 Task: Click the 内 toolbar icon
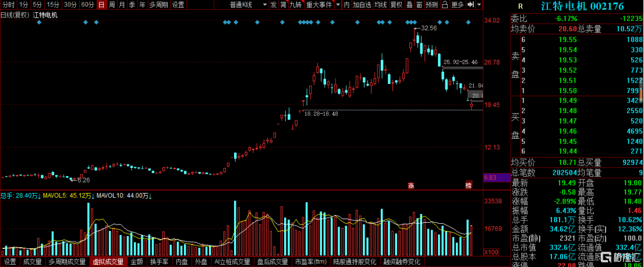pyautogui.click(x=346, y=5)
